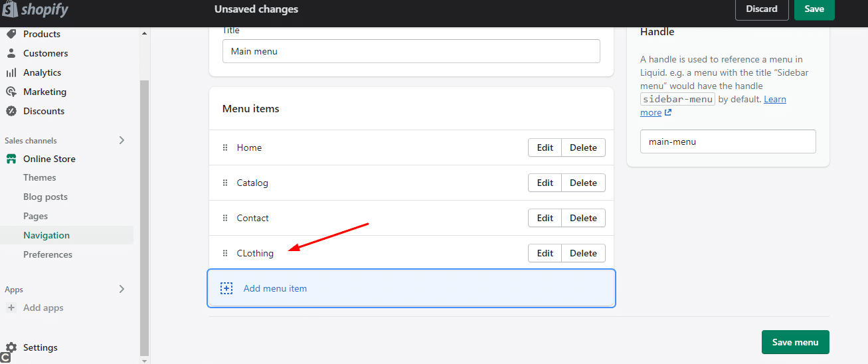
Task: Delete the Catalog menu item
Action: tap(583, 183)
